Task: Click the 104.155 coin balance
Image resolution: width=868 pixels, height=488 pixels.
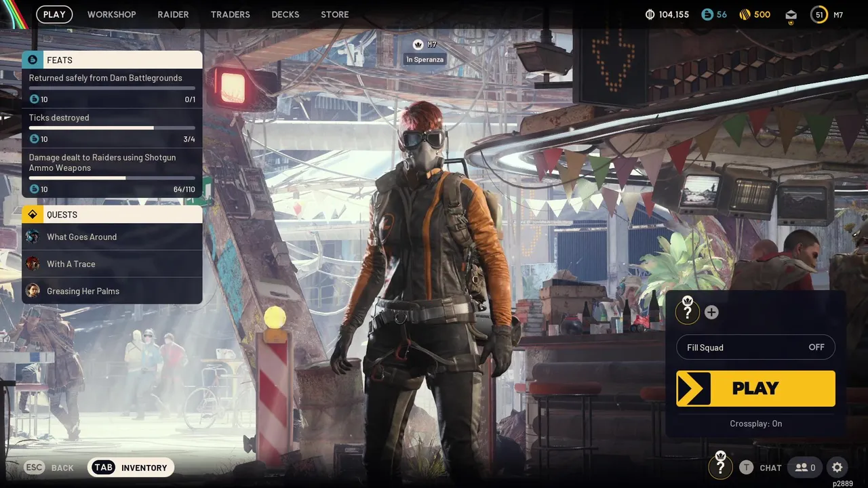Action: pos(673,14)
